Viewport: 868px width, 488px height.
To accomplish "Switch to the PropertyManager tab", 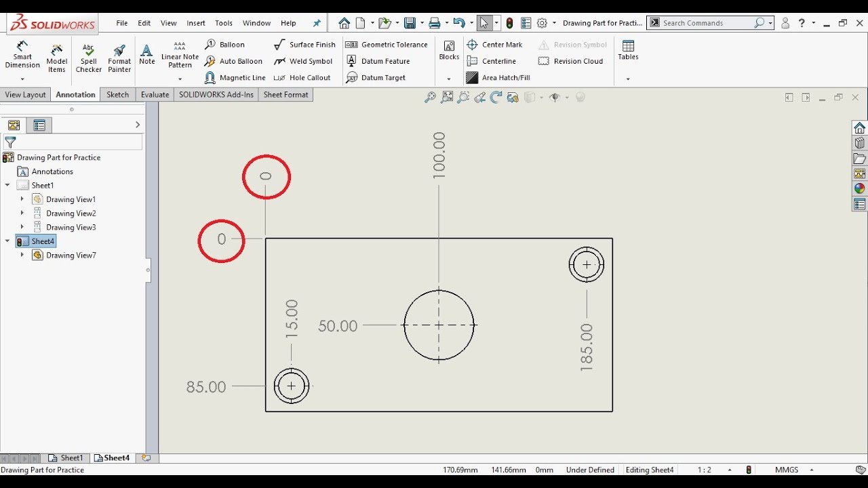I will 39,125.
